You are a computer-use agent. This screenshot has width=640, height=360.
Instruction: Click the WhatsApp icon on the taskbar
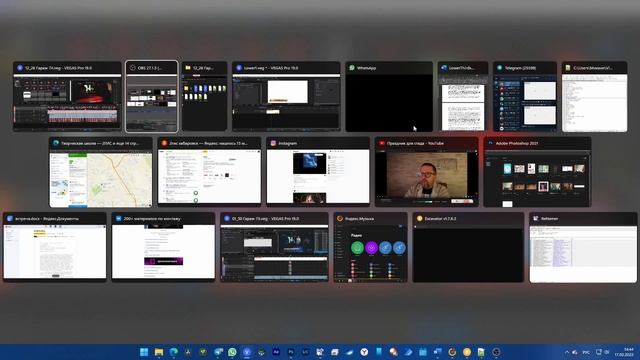point(232,352)
